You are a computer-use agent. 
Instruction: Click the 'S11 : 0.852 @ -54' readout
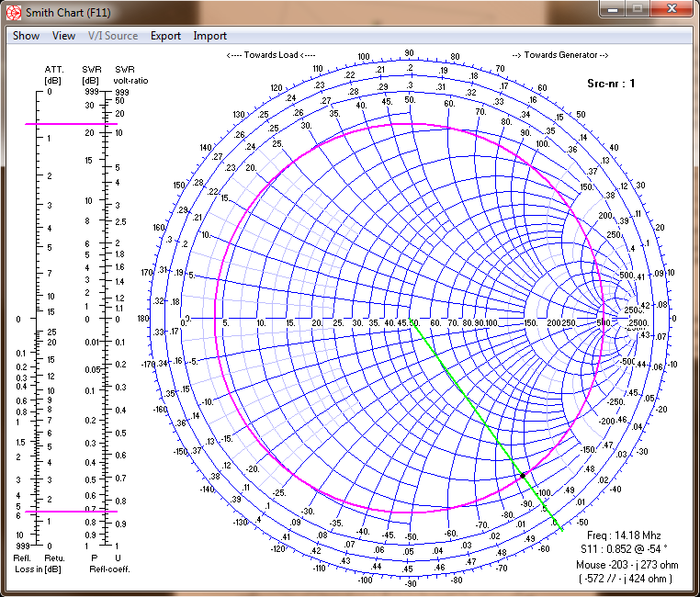click(x=624, y=549)
